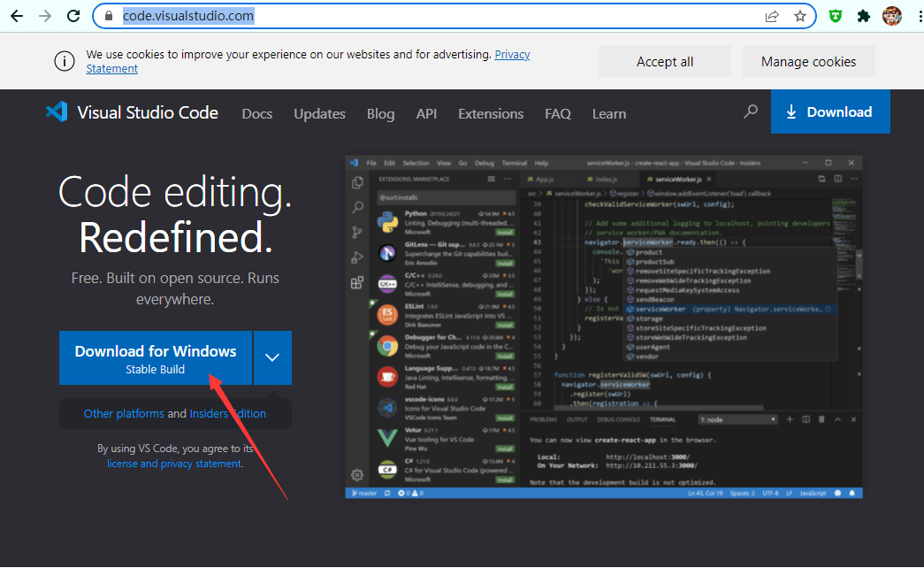Click the padlock site info icon

(109, 16)
